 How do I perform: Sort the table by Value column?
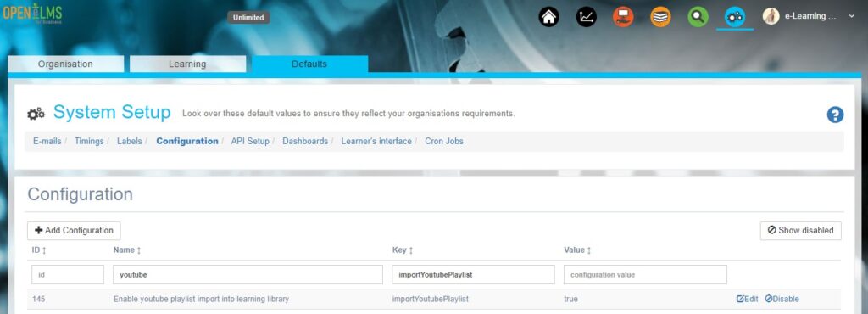coord(577,250)
